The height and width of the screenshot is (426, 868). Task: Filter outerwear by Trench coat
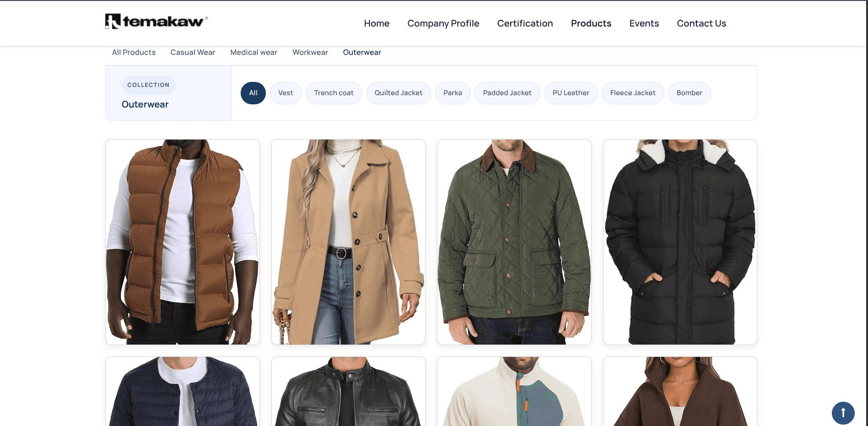(334, 93)
